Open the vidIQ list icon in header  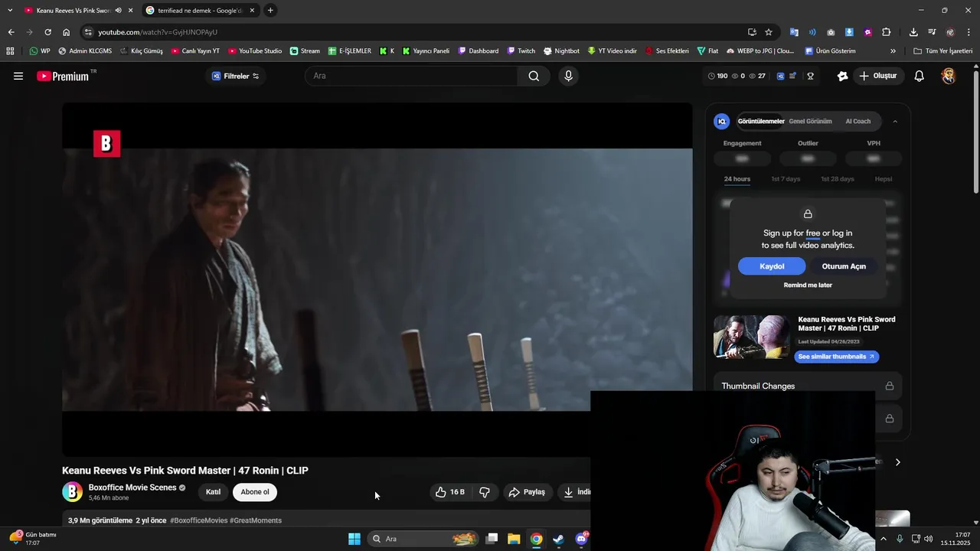pos(792,76)
